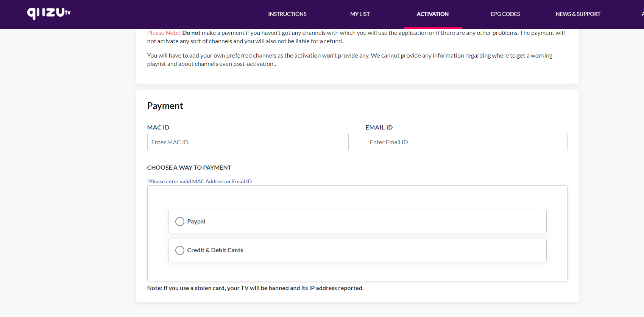The width and height of the screenshot is (644, 317).
Task: Click the 'MAC ID' field label
Action: tap(158, 127)
